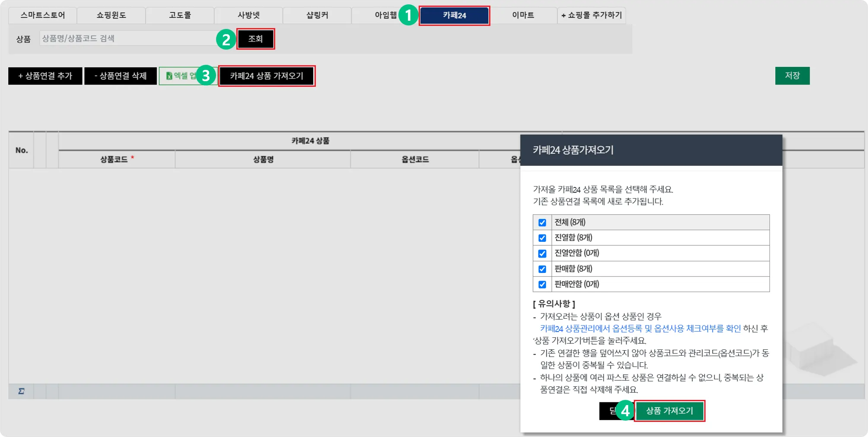Click - 상품연결 삭제 button
868x437 pixels.
pyautogui.click(x=121, y=76)
